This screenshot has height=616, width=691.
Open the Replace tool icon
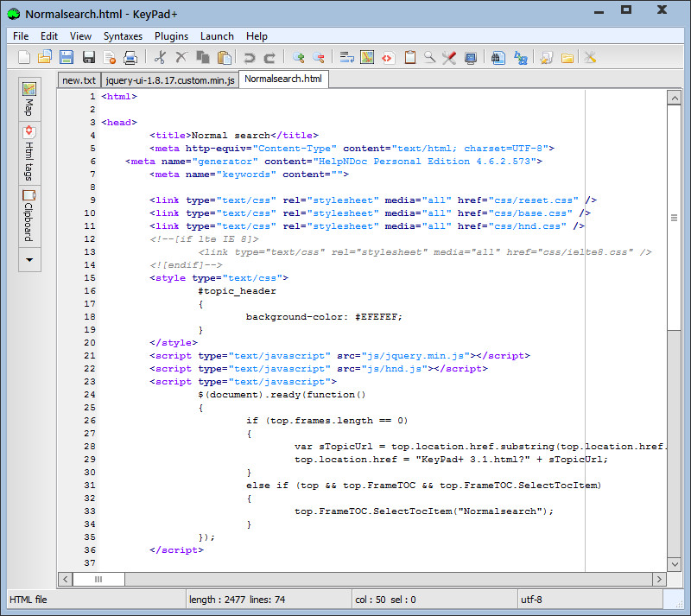pos(521,57)
